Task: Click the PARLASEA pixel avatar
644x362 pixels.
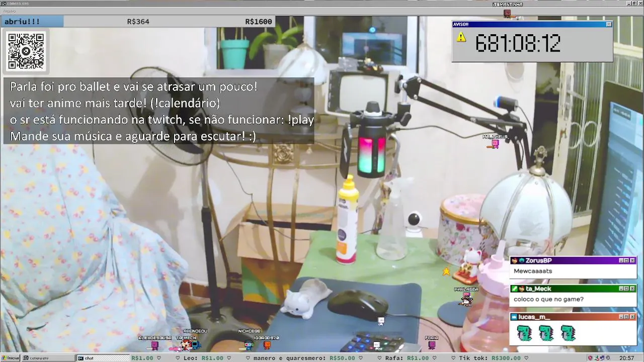Action: (466, 299)
